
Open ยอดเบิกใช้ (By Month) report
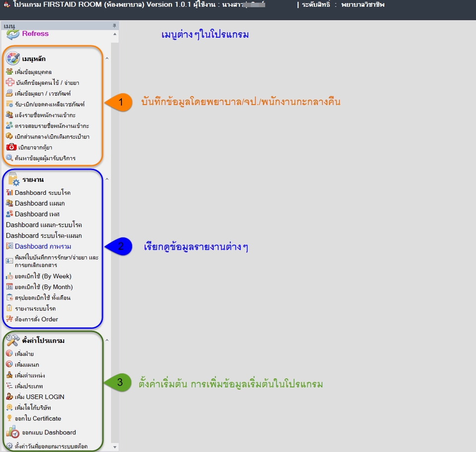point(40,286)
